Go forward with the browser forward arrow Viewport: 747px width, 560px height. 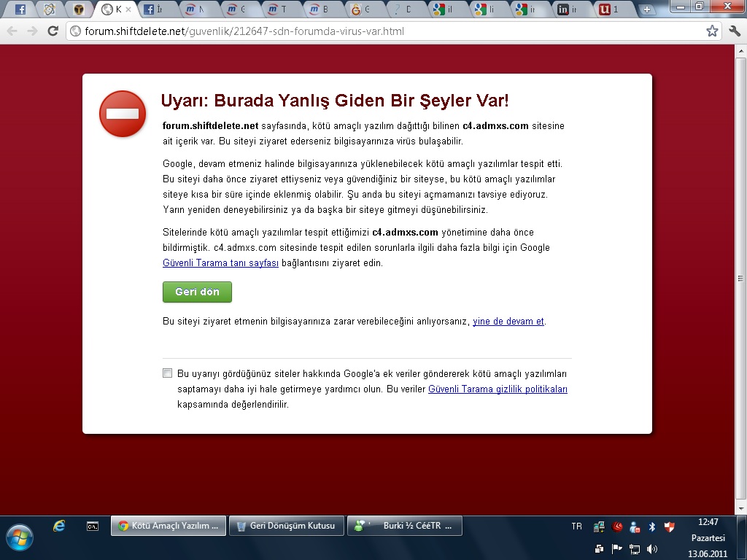(x=32, y=31)
